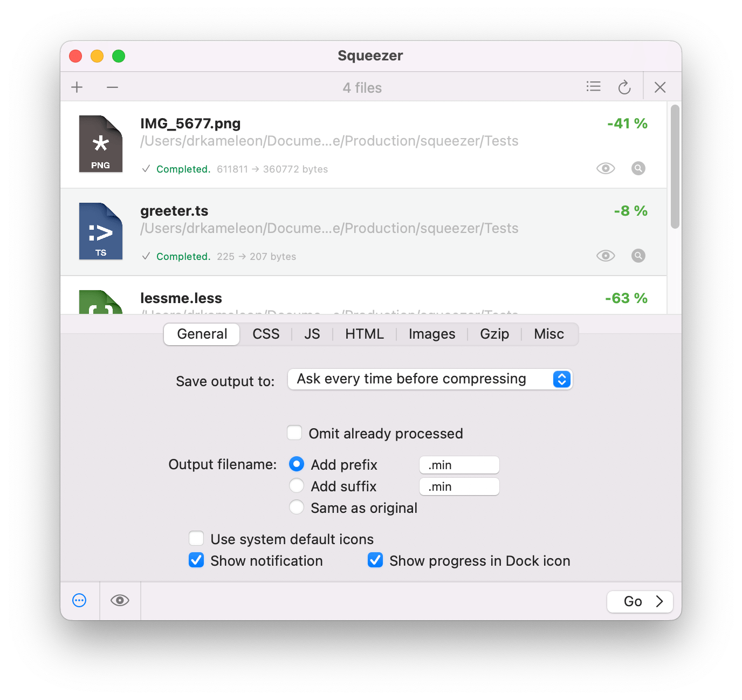Preview greeter.ts with the eye icon
The image size is (742, 700).
pos(606,256)
